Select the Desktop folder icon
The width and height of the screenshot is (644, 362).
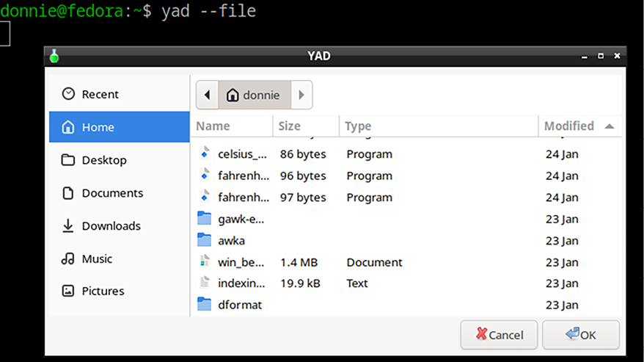(68, 159)
